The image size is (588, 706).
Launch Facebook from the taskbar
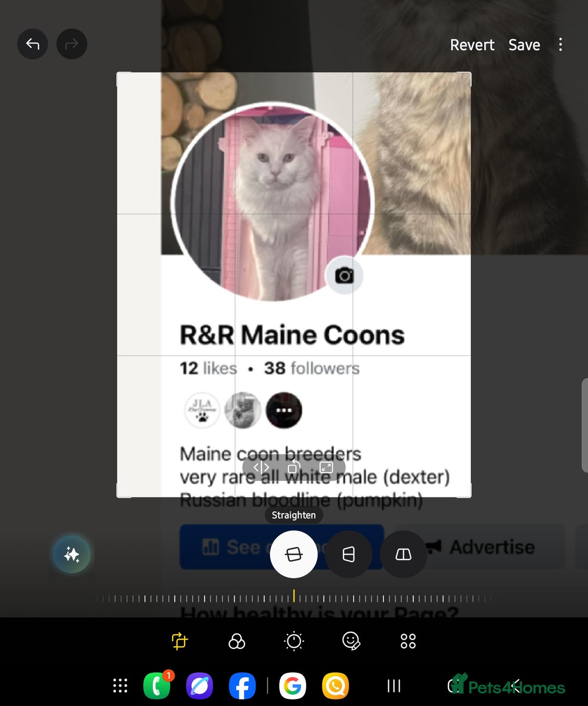242,686
